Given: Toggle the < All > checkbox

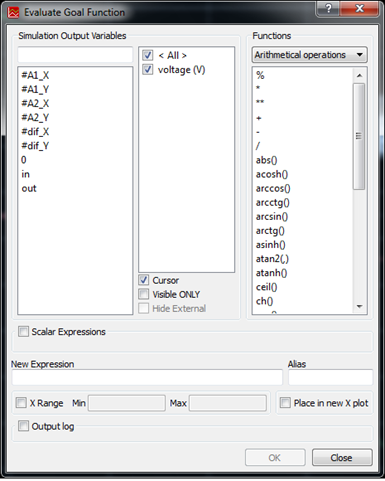Looking at the screenshot, I should click(x=148, y=55).
